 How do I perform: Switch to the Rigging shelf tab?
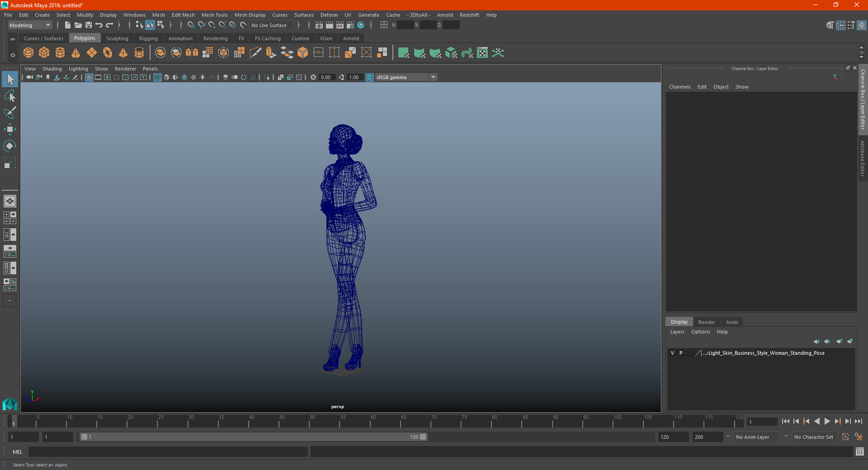click(x=148, y=38)
